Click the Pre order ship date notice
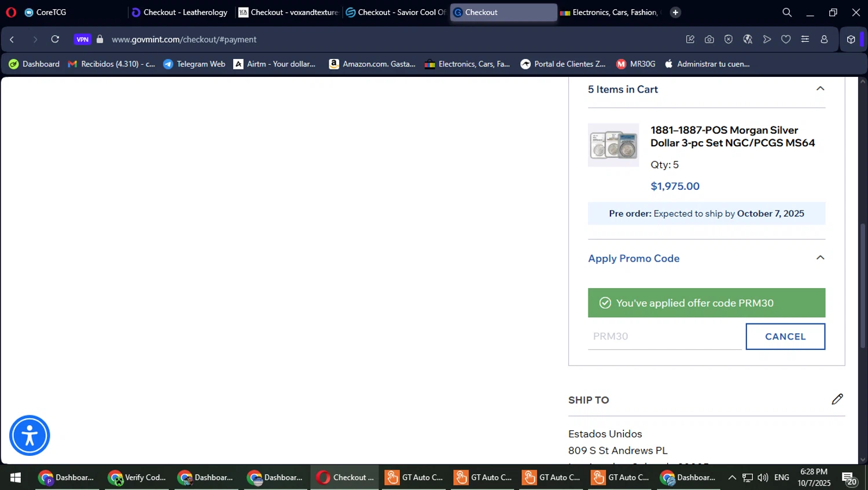The width and height of the screenshot is (868, 490). (707, 213)
